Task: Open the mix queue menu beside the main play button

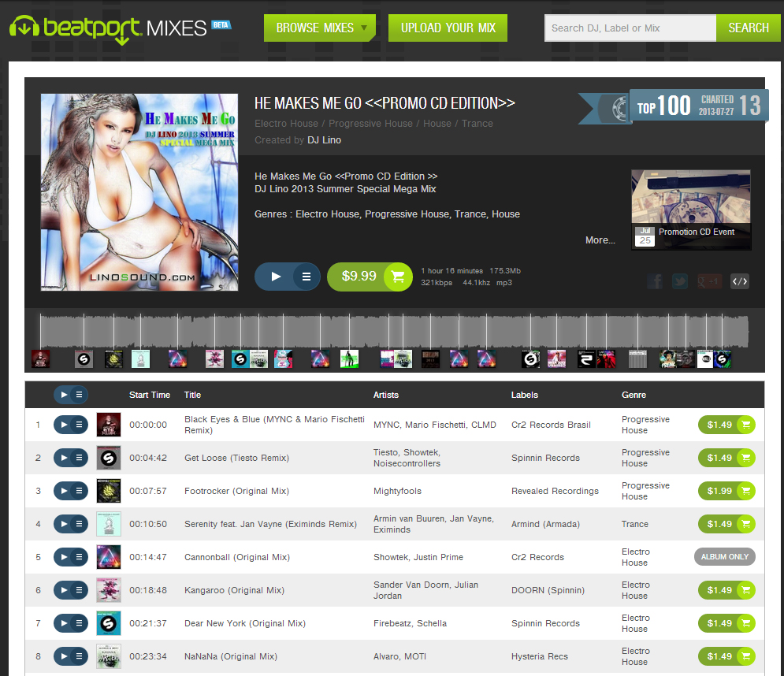Action: (x=307, y=277)
